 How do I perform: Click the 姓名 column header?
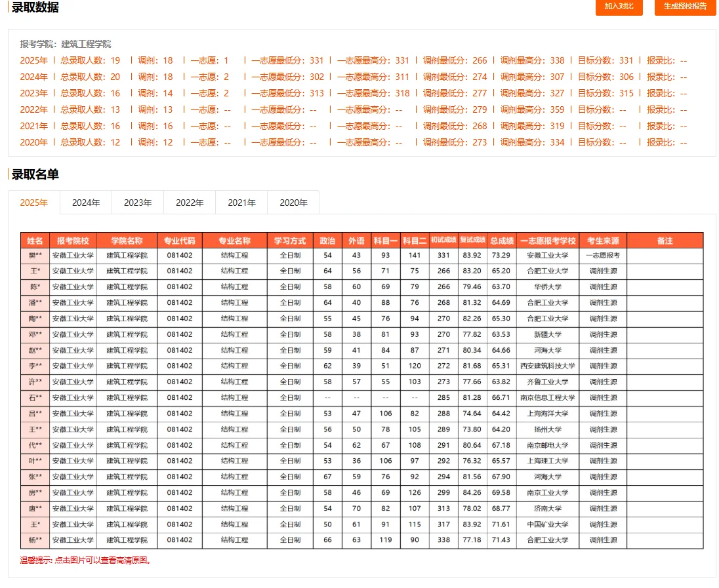35,241
